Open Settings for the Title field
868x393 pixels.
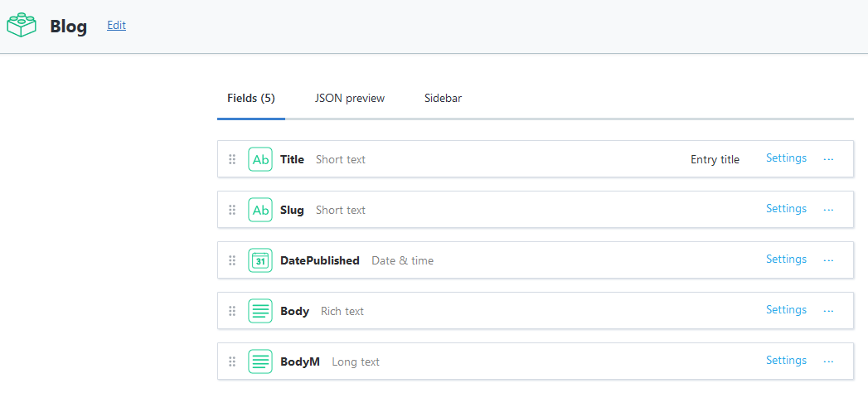coord(786,158)
